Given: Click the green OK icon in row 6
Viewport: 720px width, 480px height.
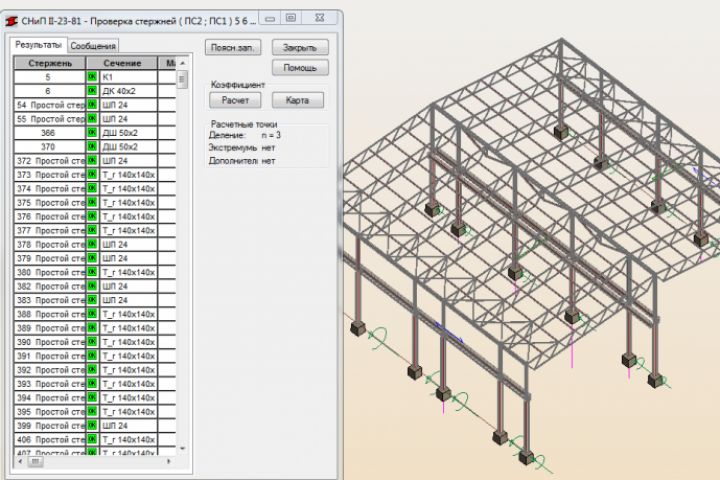Looking at the screenshot, I should 92,90.
